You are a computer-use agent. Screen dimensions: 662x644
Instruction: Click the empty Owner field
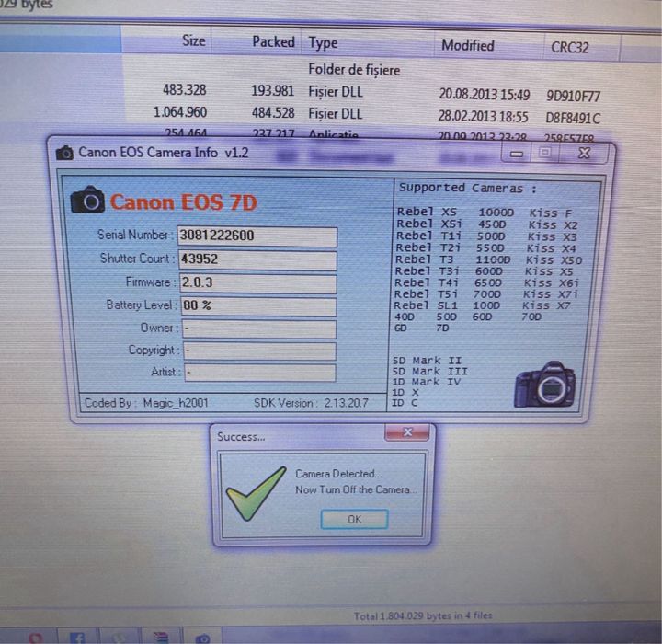click(258, 328)
